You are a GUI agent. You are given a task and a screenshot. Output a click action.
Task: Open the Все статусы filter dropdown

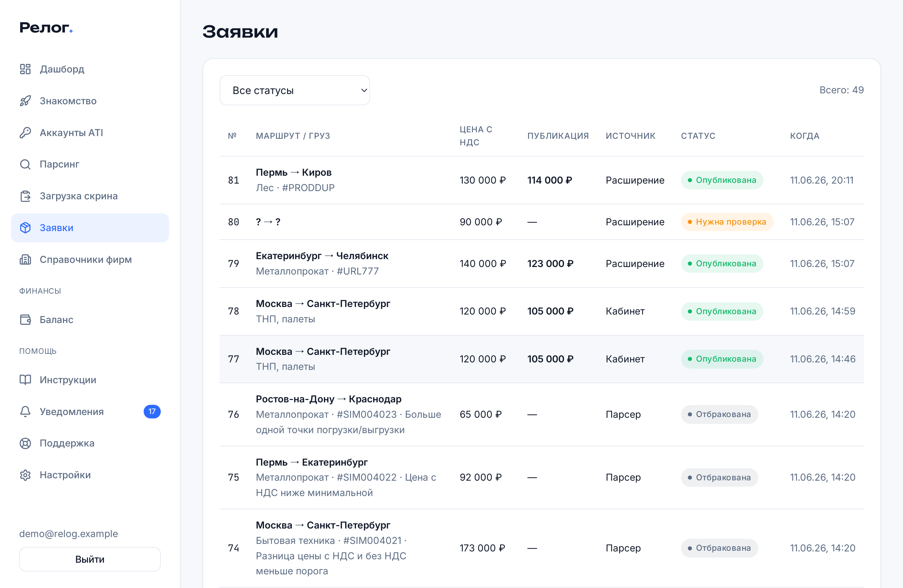[x=295, y=90]
